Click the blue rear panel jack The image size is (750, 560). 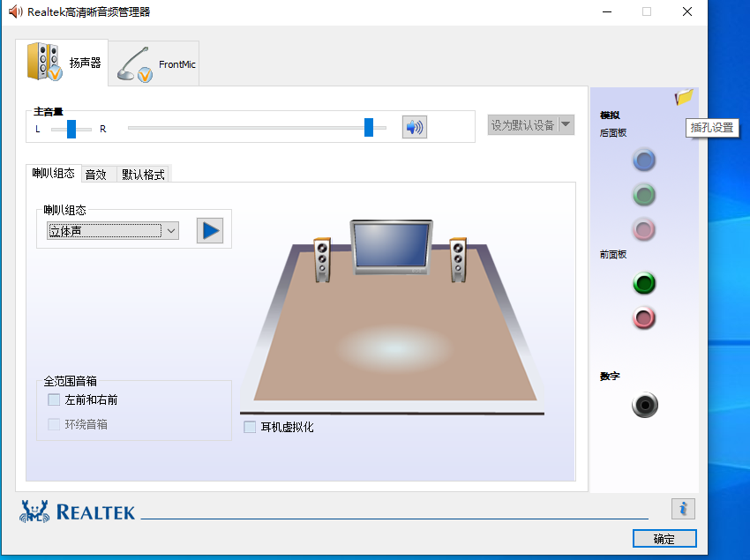tap(644, 161)
